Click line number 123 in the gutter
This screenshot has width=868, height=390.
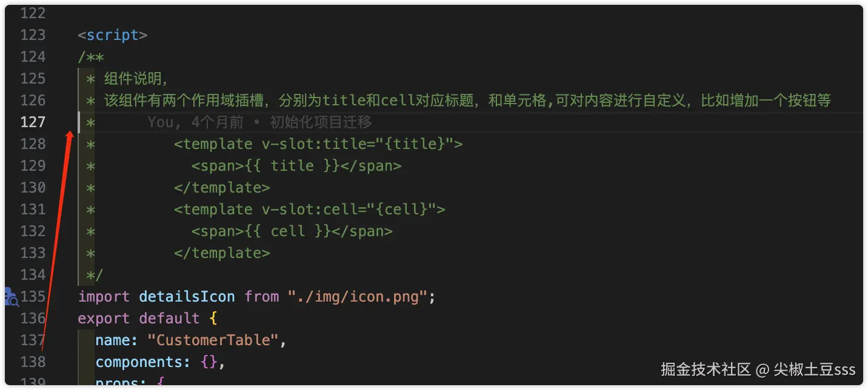pyautogui.click(x=33, y=35)
